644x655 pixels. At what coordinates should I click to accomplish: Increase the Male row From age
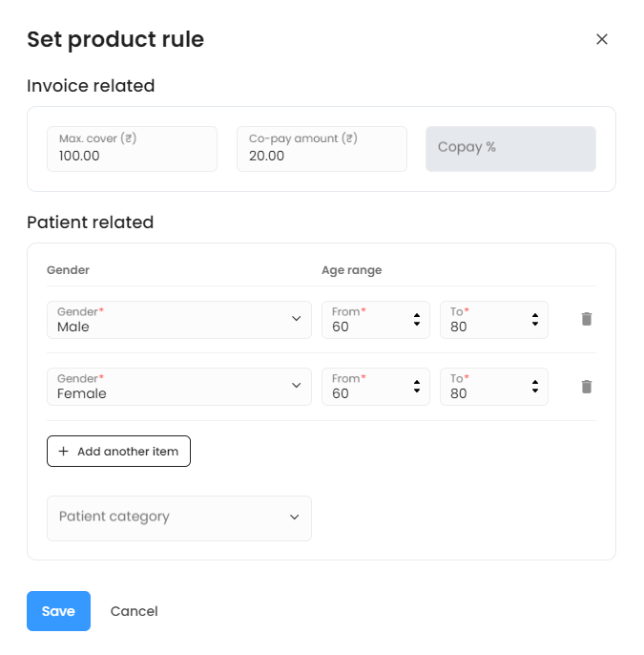click(417, 314)
